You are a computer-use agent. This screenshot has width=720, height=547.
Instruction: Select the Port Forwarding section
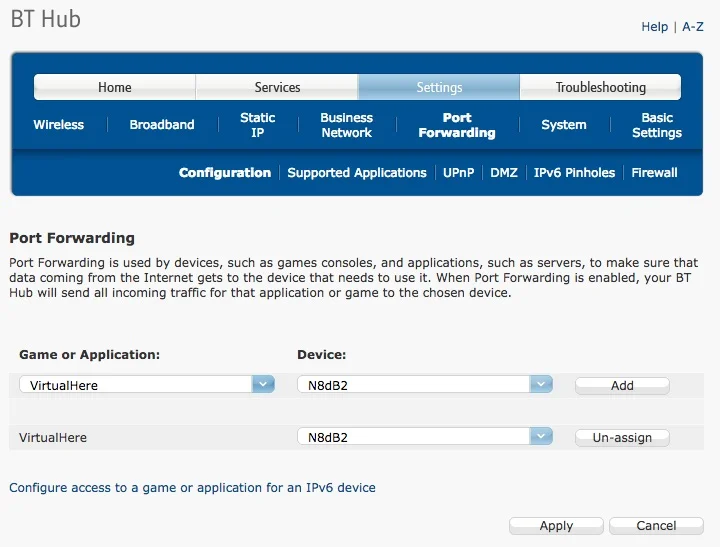[457, 125]
